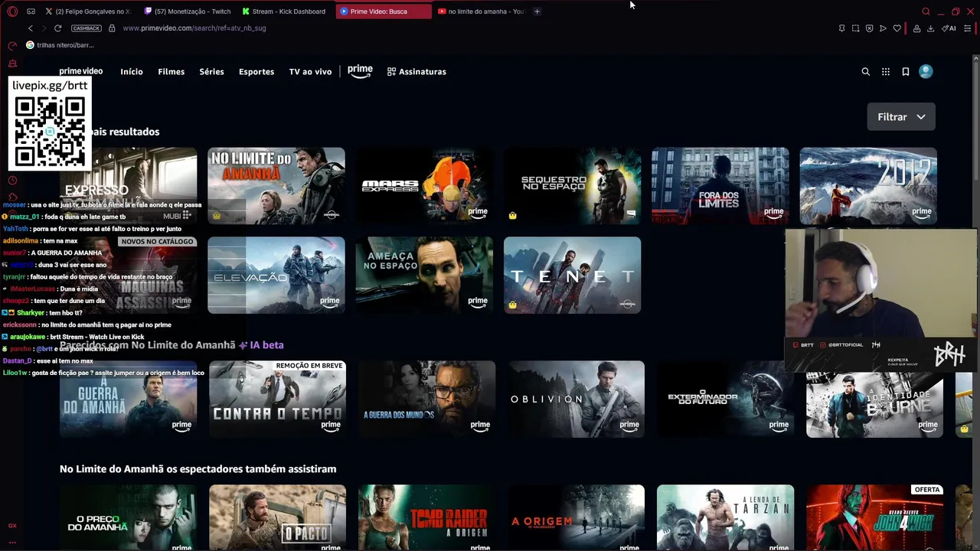
Task: Open Prime Video apps grid icon
Action: (886, 72)
